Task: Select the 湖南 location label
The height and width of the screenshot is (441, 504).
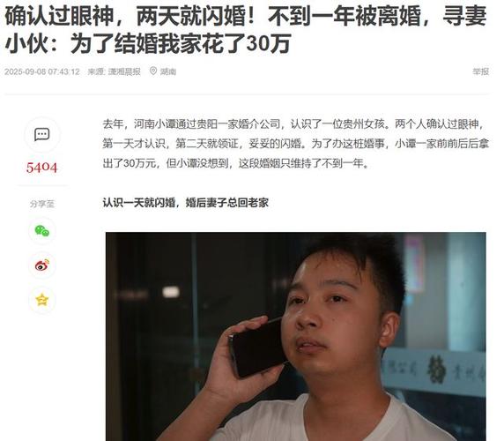Action: point(168,71)
